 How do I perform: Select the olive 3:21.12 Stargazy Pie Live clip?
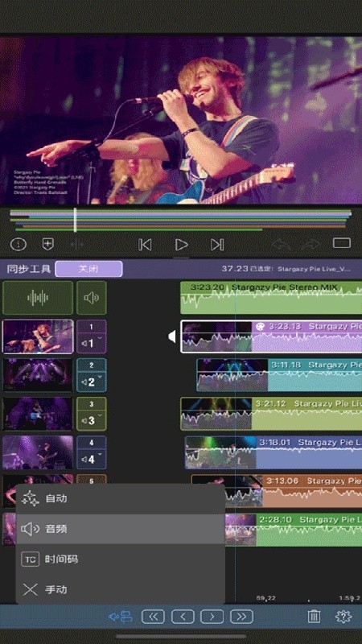pos(271,414)
